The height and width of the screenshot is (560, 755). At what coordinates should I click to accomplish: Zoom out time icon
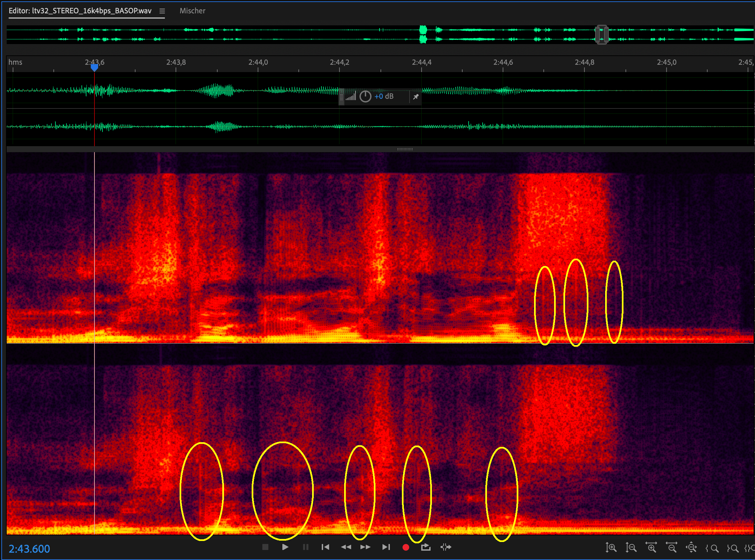pos(671,548)
